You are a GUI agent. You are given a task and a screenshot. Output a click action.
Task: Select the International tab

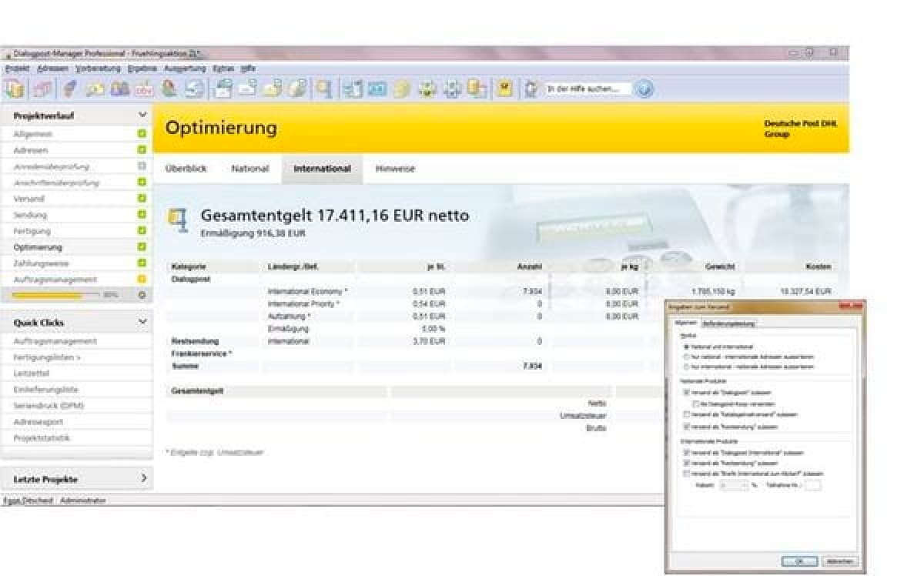tap(323, 169)
